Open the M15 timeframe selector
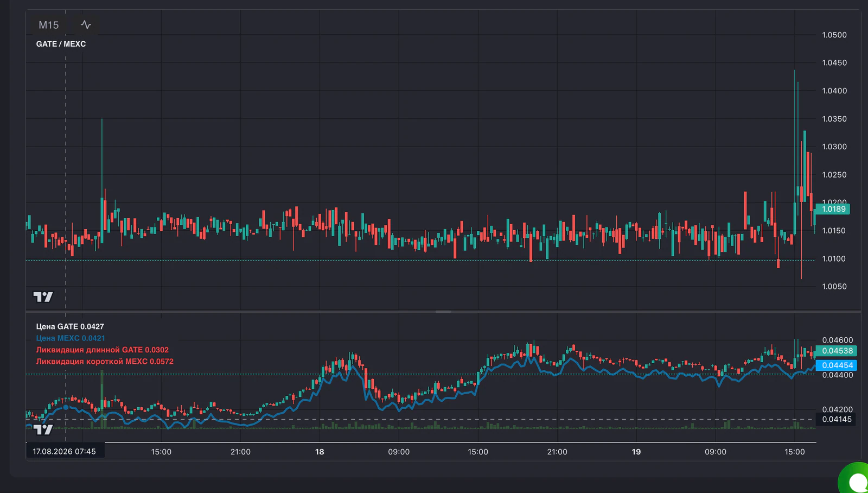Viewport: 868px width, 493px height. 49,25
